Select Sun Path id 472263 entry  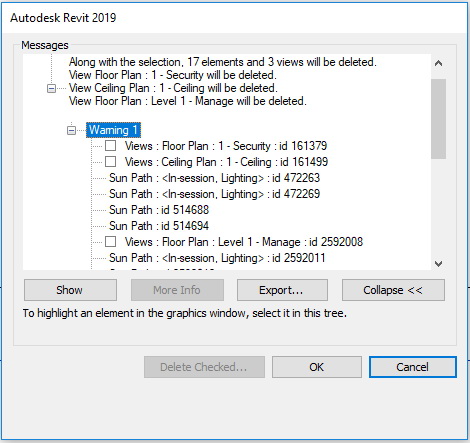pyautogui.click(x=214, y=178)
